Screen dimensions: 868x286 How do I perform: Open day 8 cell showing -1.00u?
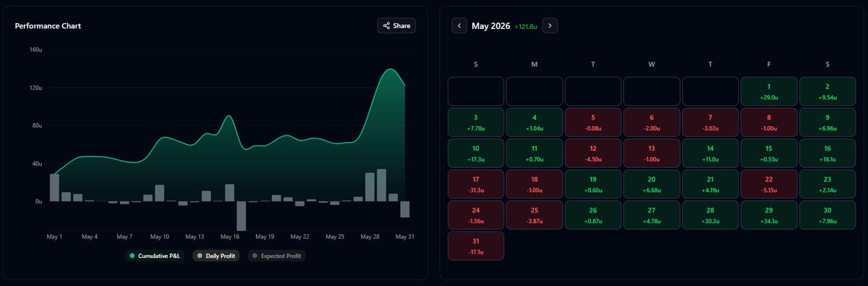tap(769, 122)
